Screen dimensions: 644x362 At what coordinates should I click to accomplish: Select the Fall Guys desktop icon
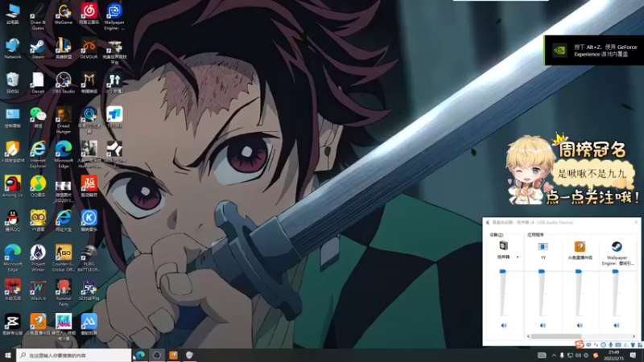pyautogui.click(x=64, y=327)
